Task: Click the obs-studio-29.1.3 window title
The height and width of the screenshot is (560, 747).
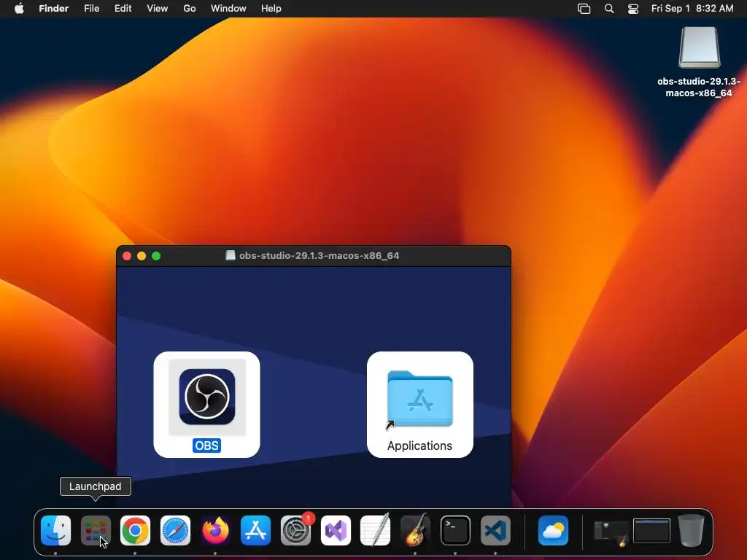Action: point(320,256)
